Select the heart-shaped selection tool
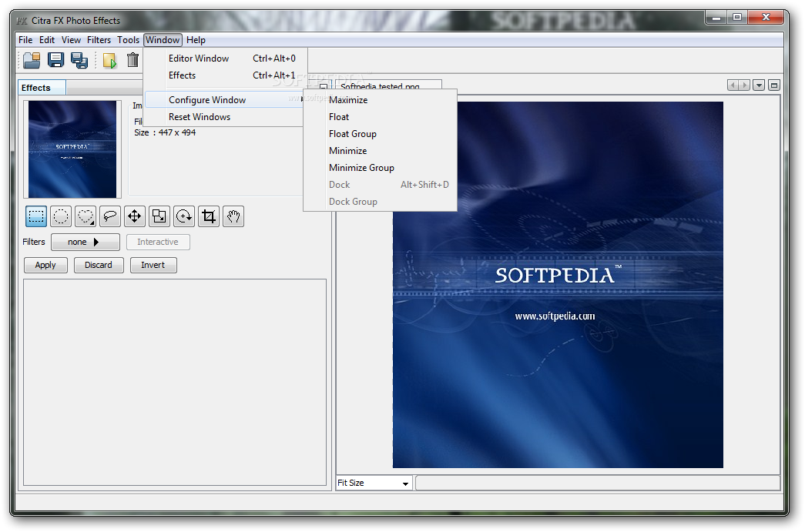The height and width of the screenshot is (532, 805). pos(86,216)
